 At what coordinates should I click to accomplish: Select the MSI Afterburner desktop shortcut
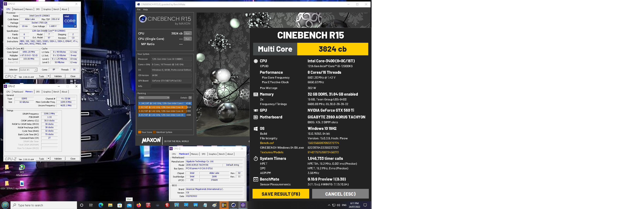tap(22, 170)
